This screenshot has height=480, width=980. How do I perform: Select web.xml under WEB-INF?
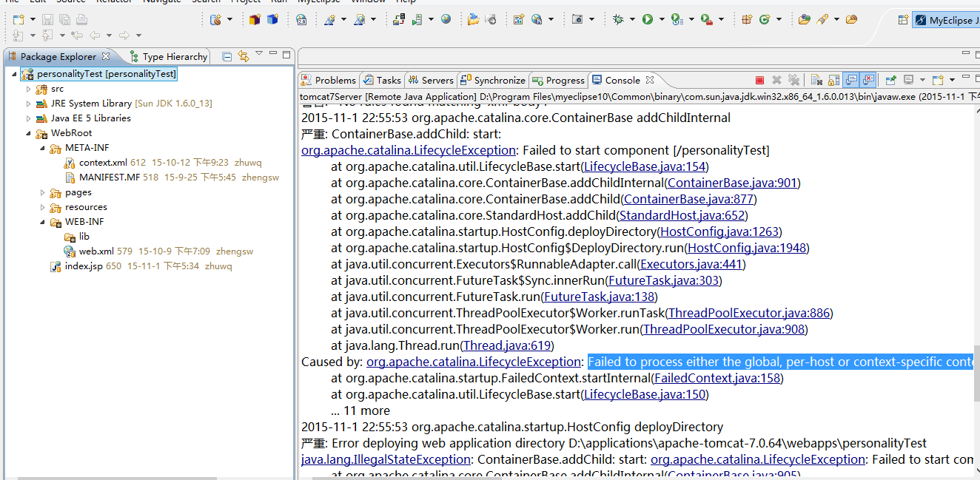point(95,251)
